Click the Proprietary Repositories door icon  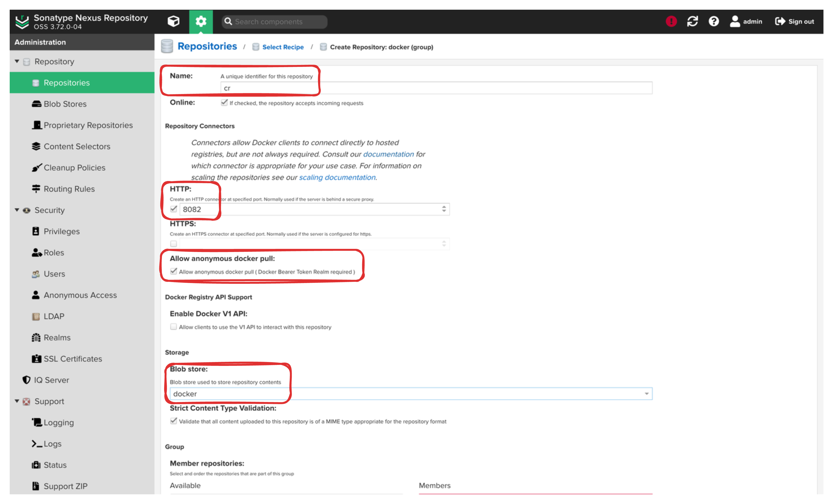(37, 125)
